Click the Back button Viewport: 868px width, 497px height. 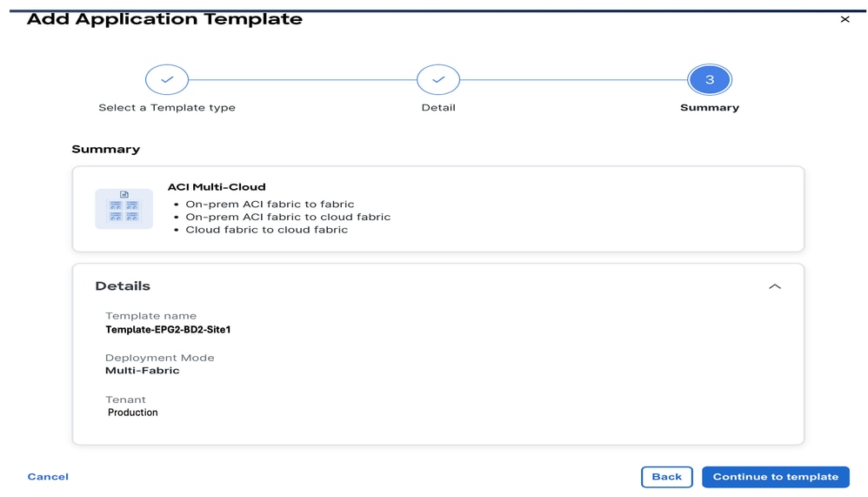pos(666,476)
